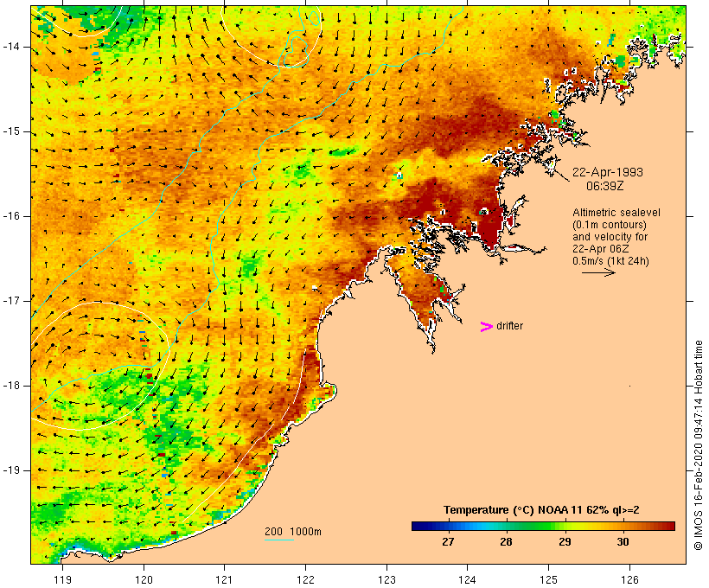Click the color bar label '28'
The height and width of the screenshot is (588, 709).
506,542
